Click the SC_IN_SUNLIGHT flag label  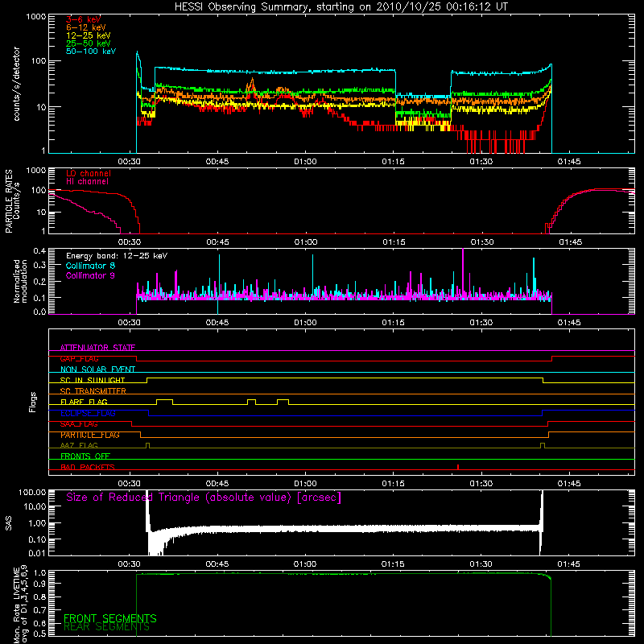click(93, 380)
